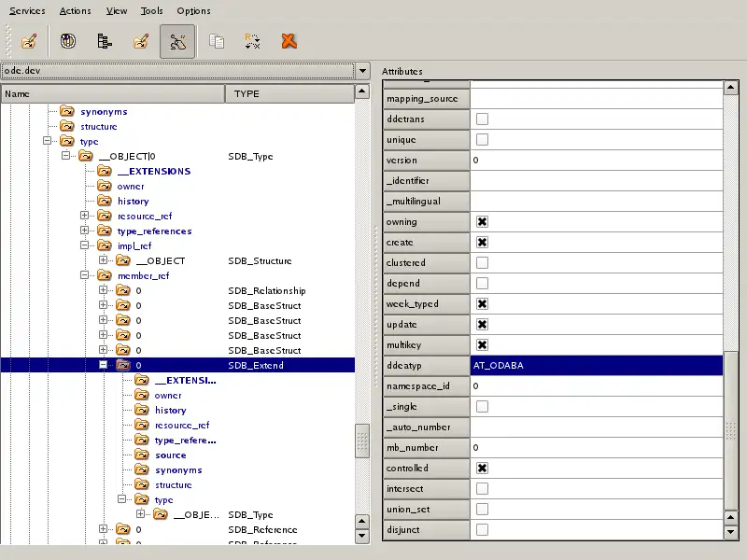Click the TYPE column header

tap(289, 94)
